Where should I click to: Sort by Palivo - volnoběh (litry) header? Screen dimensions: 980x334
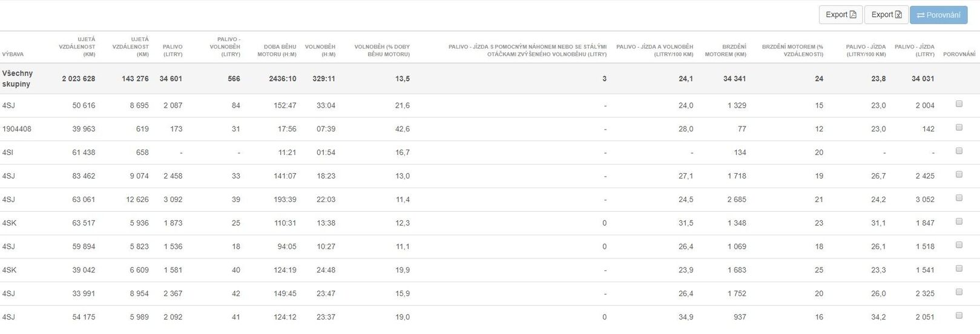click(225, 47)
